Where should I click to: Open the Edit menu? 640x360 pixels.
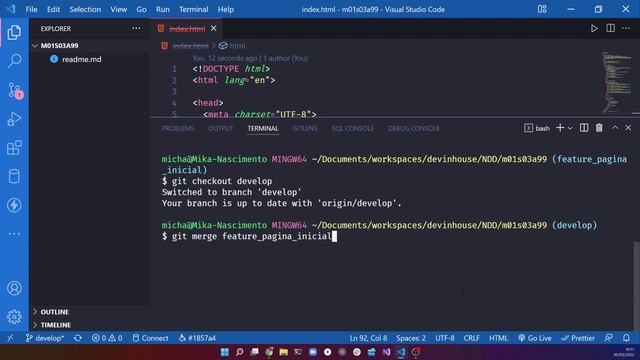[53, 9]
